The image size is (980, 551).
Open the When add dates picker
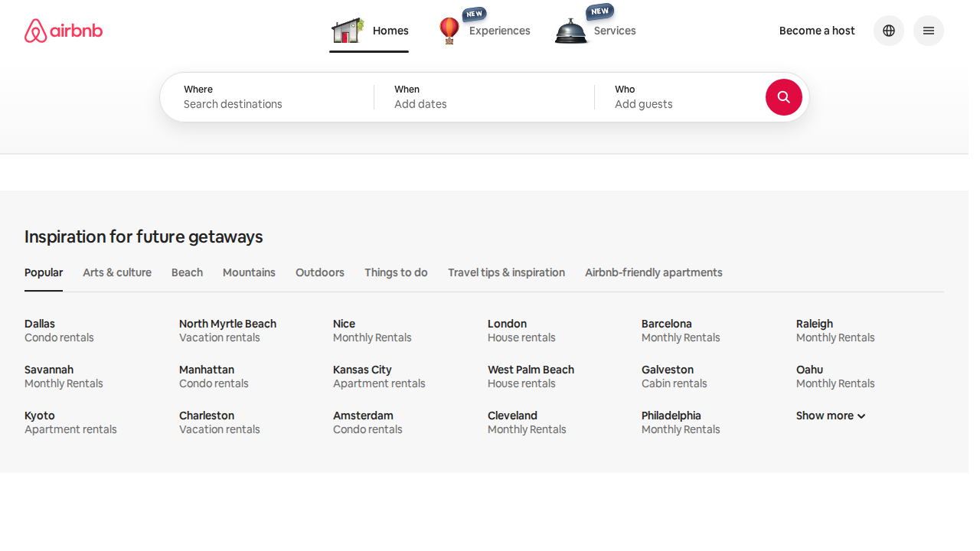[483, 97]
